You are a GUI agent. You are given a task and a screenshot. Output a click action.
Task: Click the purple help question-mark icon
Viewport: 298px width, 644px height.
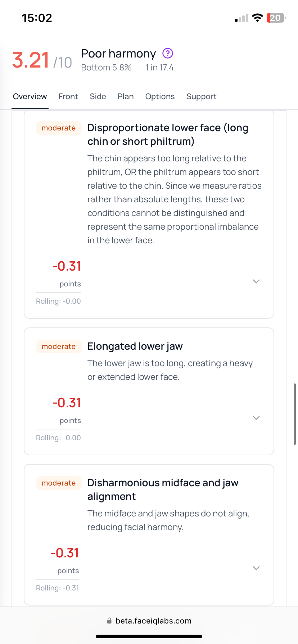pos(168,54)
